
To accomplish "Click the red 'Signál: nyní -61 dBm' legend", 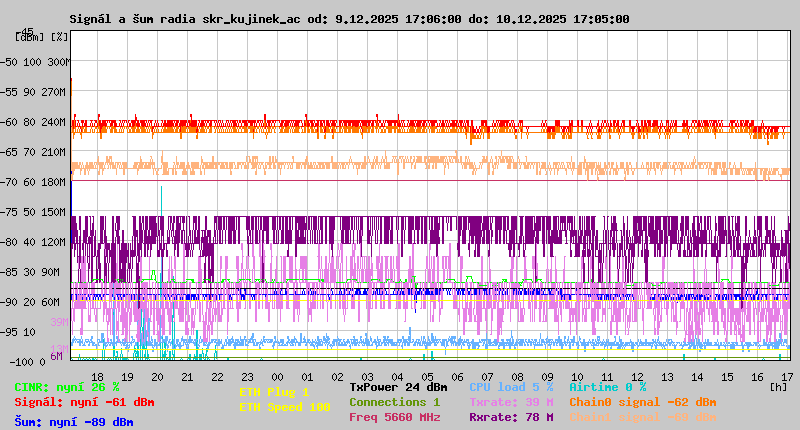I will point(84,402).
